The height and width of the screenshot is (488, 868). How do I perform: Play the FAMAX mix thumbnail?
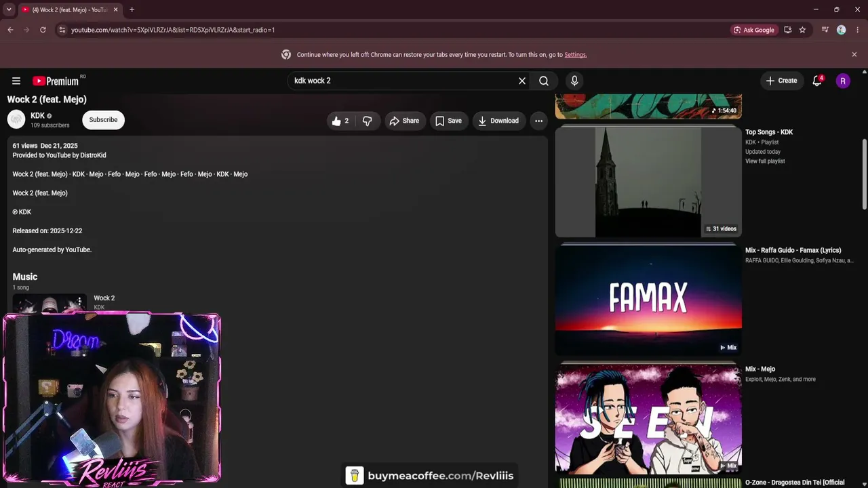(x=648, y=300)
